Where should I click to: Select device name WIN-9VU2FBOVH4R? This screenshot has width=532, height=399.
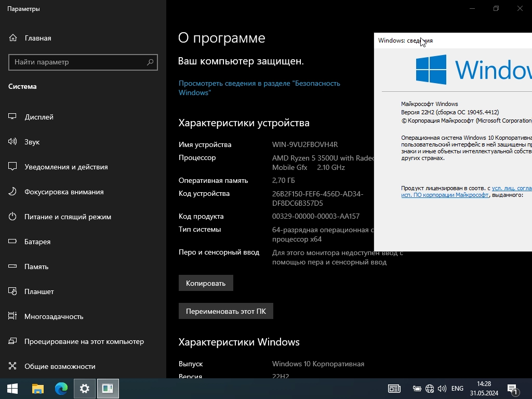click(305, 144)
